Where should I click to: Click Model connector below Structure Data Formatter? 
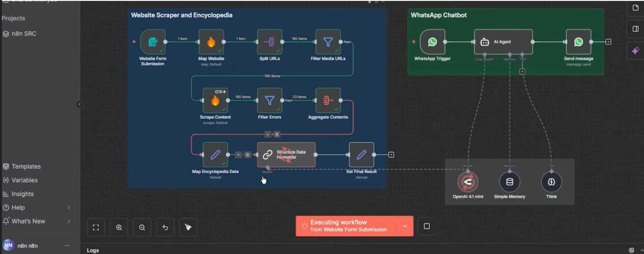[267, 168]
